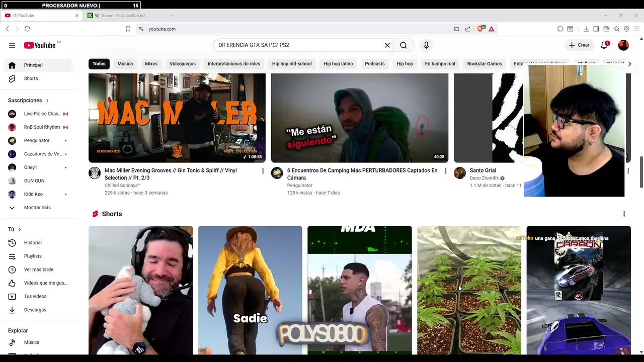Click the Brave rewards triangle icon

[x=491, y=29]
